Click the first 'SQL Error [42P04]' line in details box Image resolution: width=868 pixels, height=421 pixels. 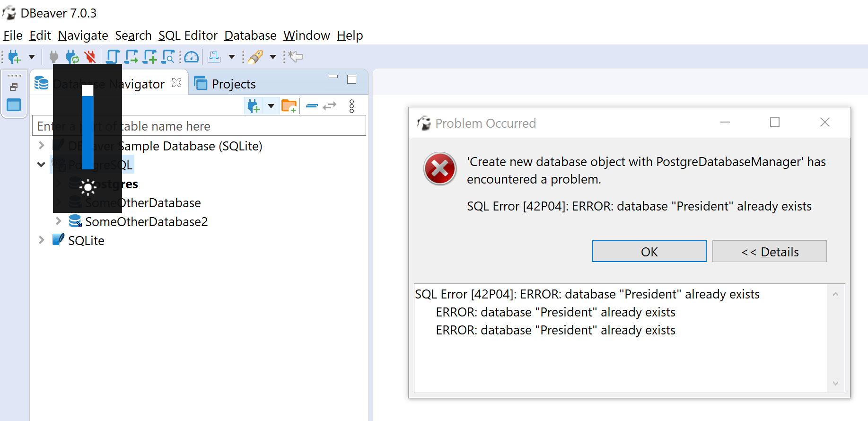[x=587, y=294]
